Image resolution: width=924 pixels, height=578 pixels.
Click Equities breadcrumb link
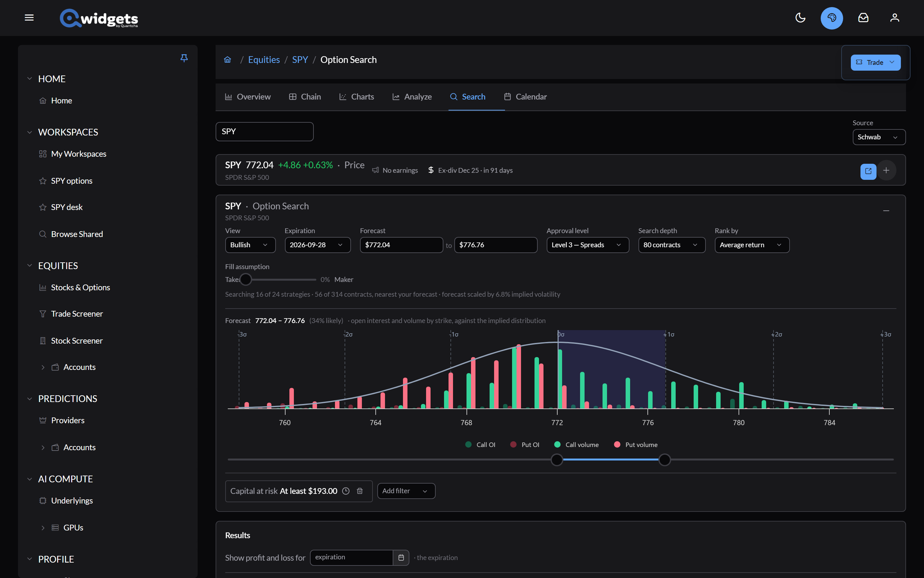[x=264, y=60]
